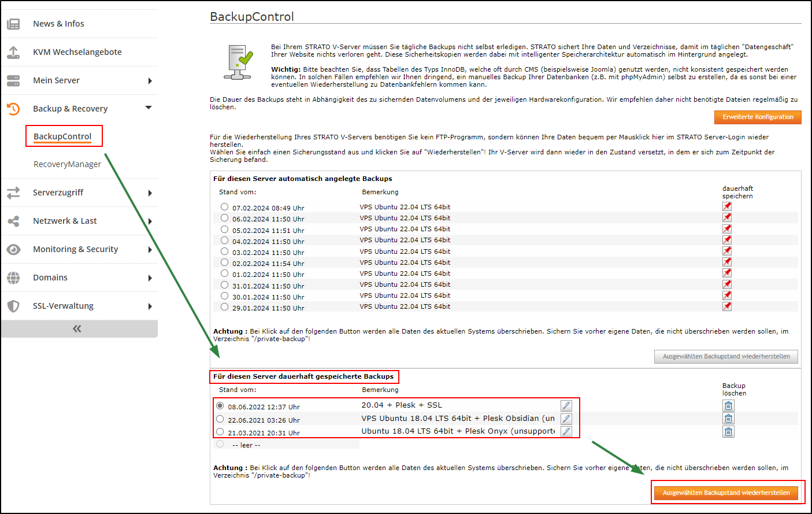This screenshot has width=812, height=514.
Task: Collapse the Backup & Recovery menu
Action: tap(149, 108)
